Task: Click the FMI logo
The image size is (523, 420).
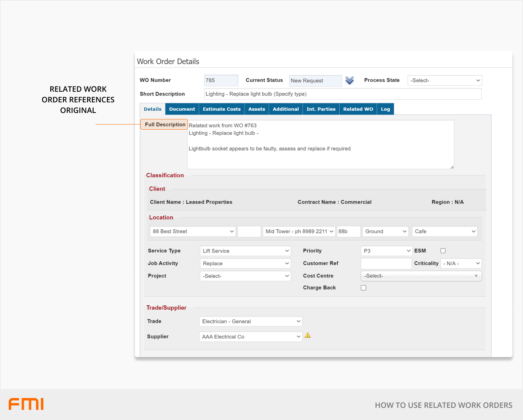Action: tap(26, 404)
